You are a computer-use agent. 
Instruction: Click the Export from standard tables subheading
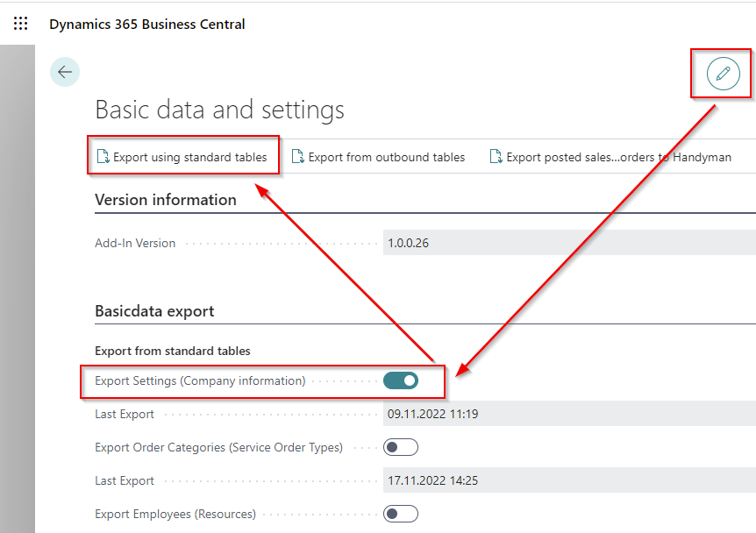point(173,351)
